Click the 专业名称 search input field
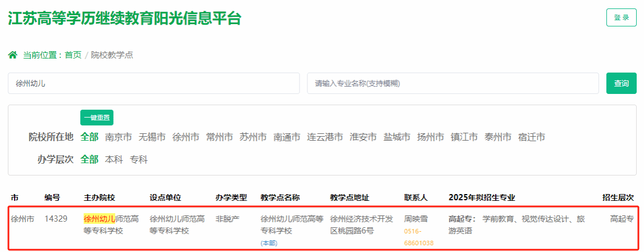This screenshot has width=644, height=252. [452, 83]
